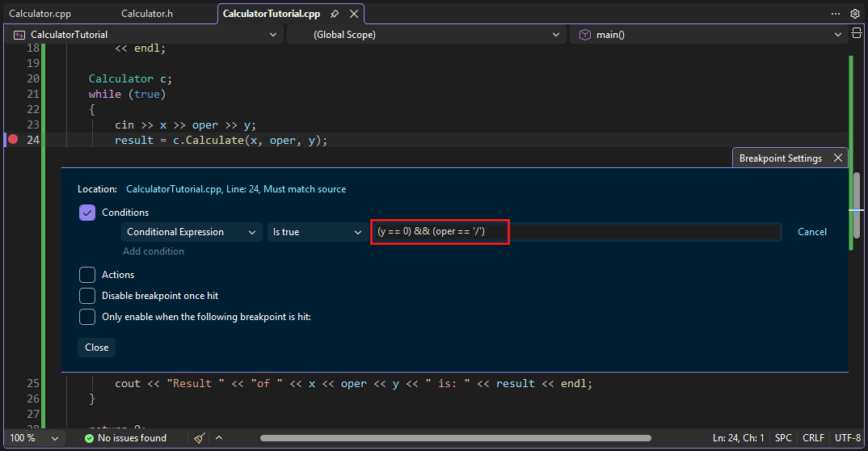Enable the Actions checkbox
Image resolution: width=868 pixels, height=451 pixels.
coord(87,275)
